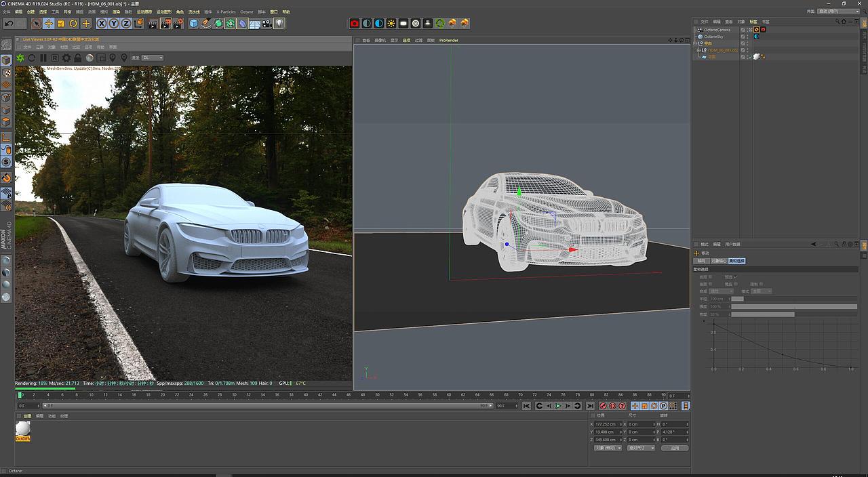Viewport: 868px width, 477px height.
Task: Toggle the Live Viewer lock resolution padlock
Action: click(x=77, y=58)
